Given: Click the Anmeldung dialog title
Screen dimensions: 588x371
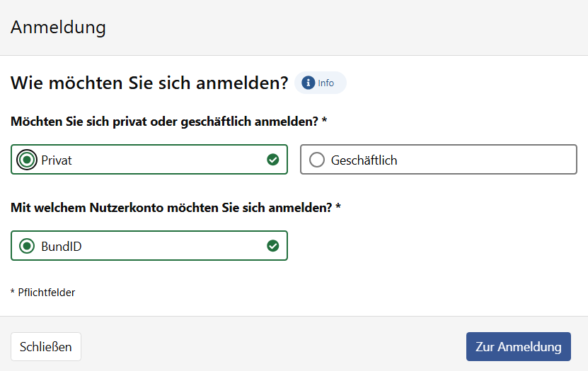Looking at the screenshot, I should click(58, 28).
